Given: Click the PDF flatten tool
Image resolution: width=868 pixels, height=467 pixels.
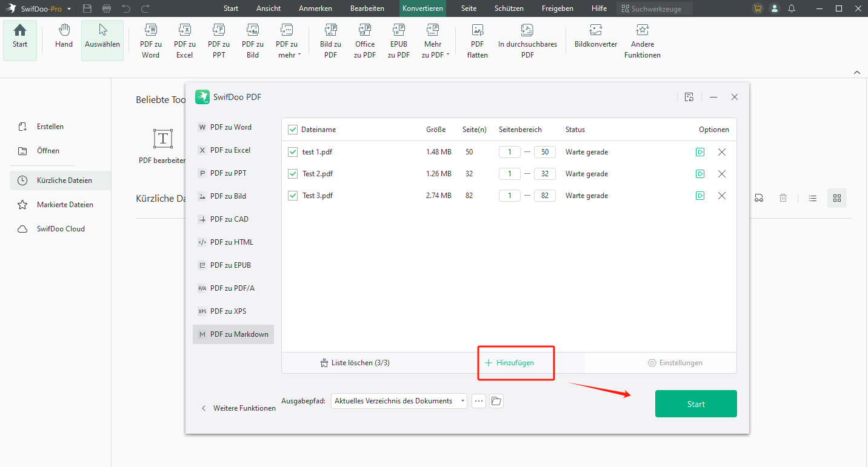Looking at the screenshot, I should (x=478, y=41).
